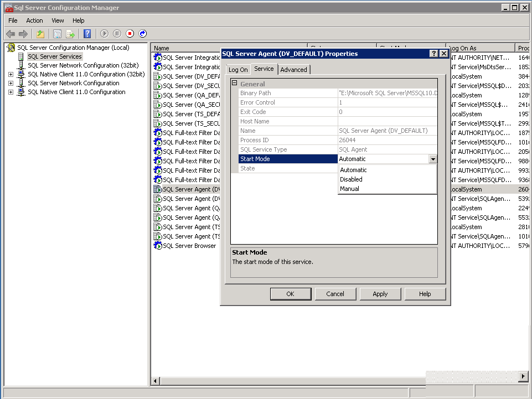
Task: Click the horizontal scrollbar left arrow
Action: (155, 381)
